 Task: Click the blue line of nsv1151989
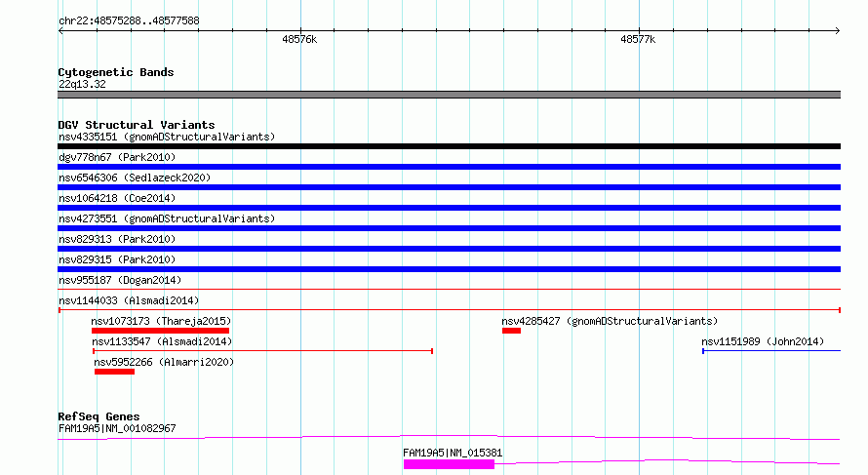pos(771,351)
